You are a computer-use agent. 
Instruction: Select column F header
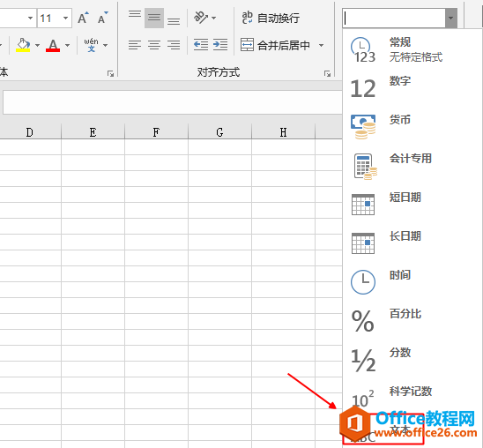157,132
